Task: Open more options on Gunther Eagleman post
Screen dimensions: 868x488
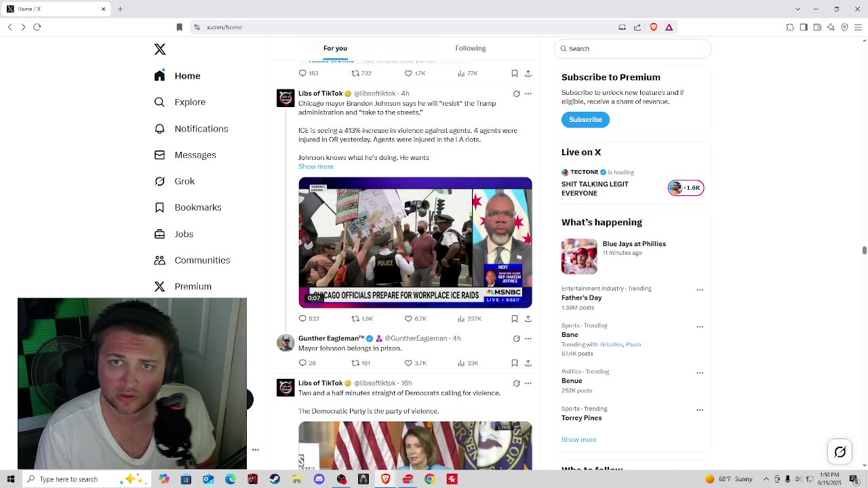Action: click(x=528, y=338)
